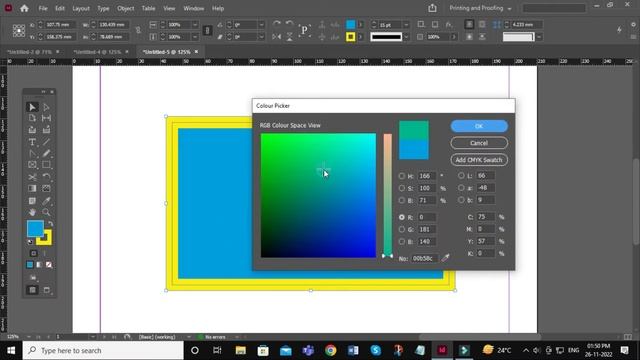Image resolution: width=640 pixels, height=360 pixels.
Task: Click the Help menu
Action: 218,8
